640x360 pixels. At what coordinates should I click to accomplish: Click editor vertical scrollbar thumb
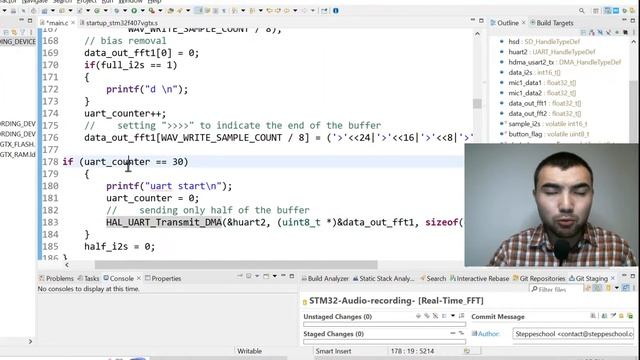click(477, 103)
